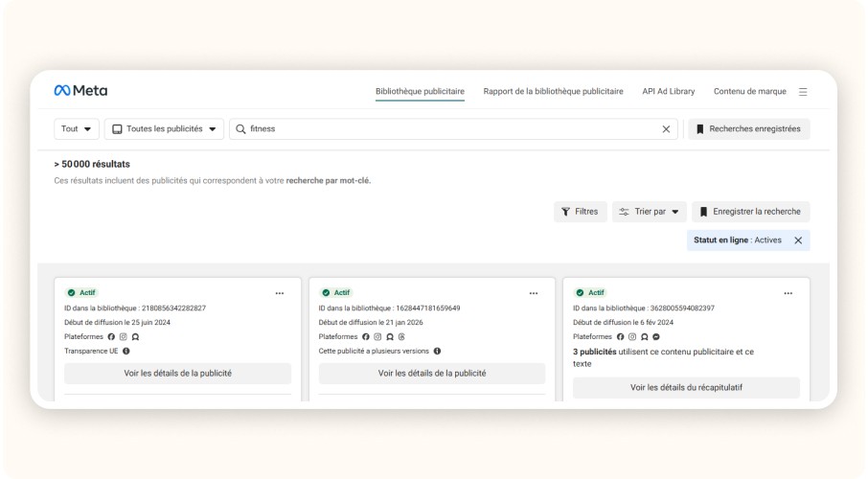Open the hamburger menu icon

click(803, 92)
